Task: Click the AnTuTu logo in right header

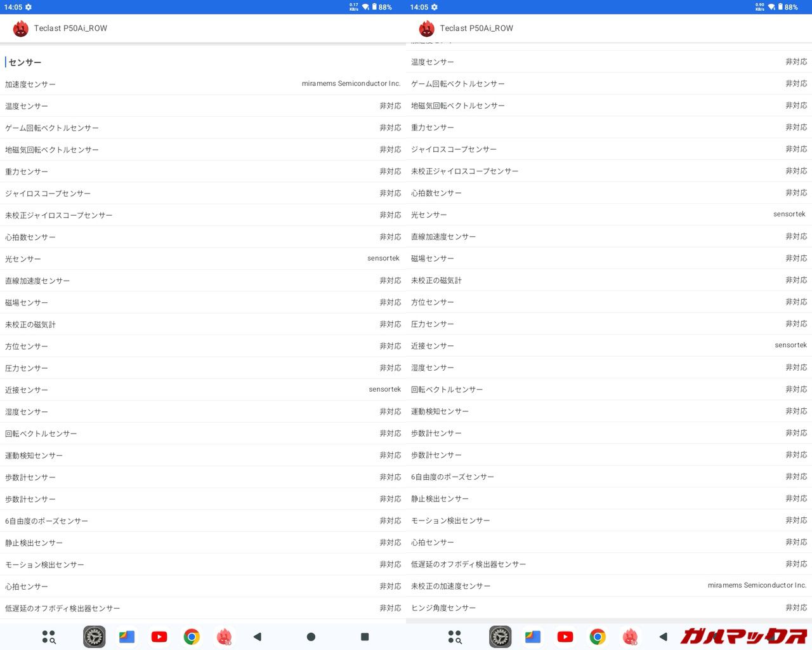Action: (427, 29)
